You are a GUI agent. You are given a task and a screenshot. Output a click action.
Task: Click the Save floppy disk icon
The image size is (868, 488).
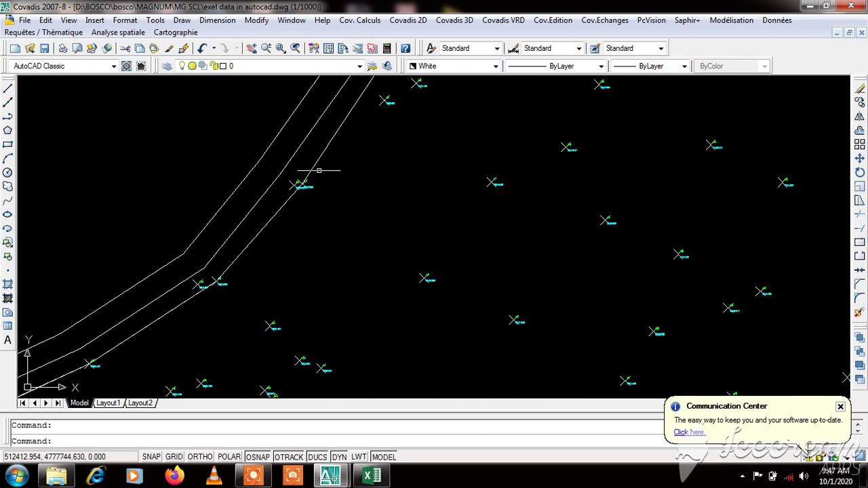click(x=45, y=48)
